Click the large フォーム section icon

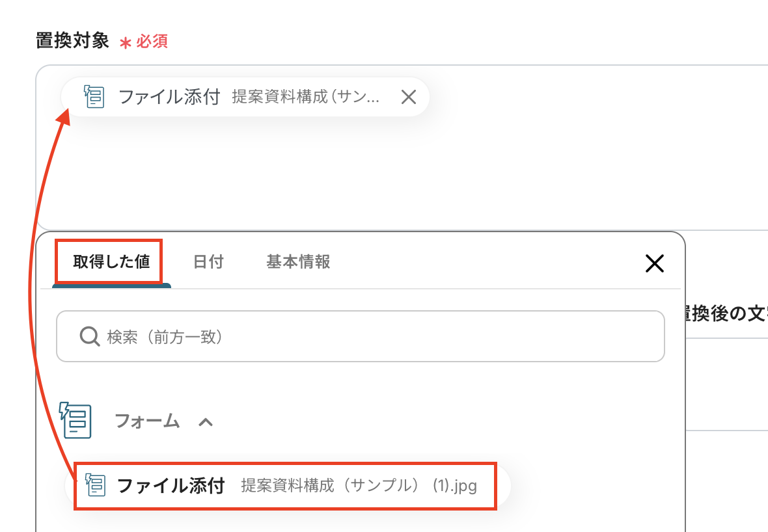[x=76, y=421]
